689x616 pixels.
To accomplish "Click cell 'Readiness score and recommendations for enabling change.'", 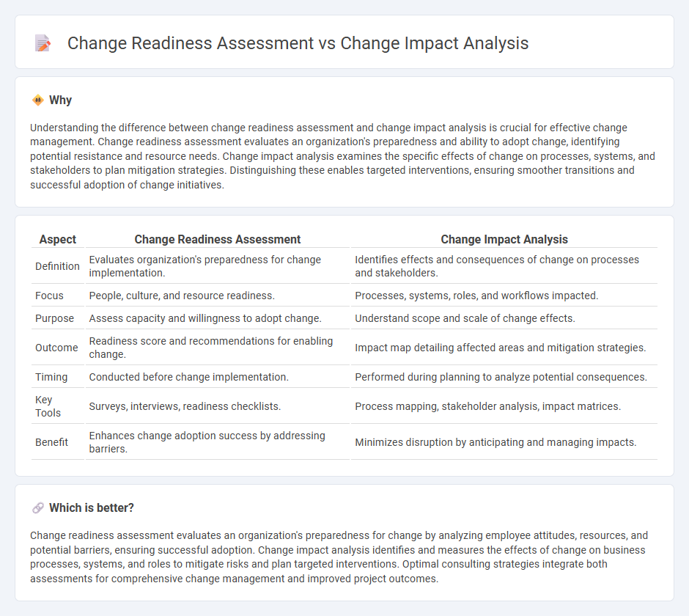I will [x=218, y=348].
